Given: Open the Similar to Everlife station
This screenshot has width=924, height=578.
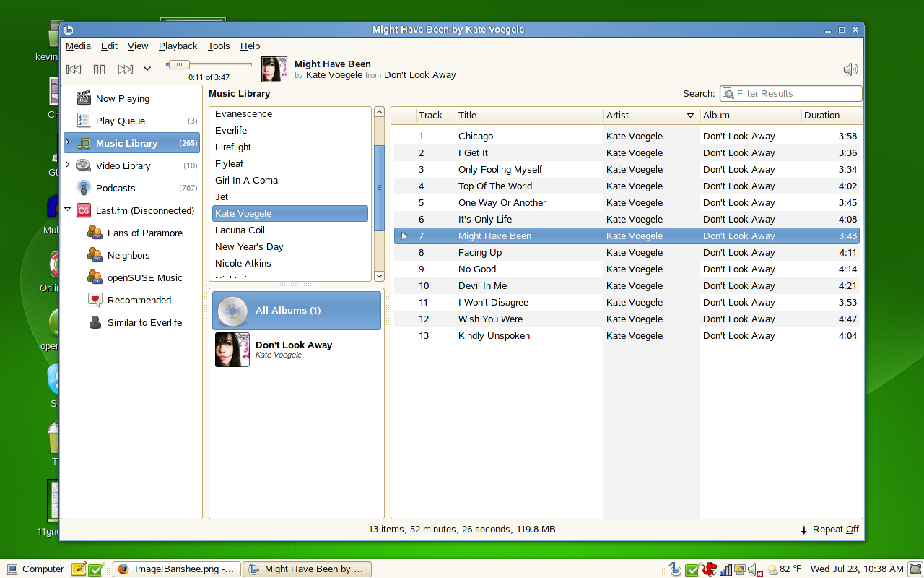Looking at the screenshot, I should pos(144,323).
